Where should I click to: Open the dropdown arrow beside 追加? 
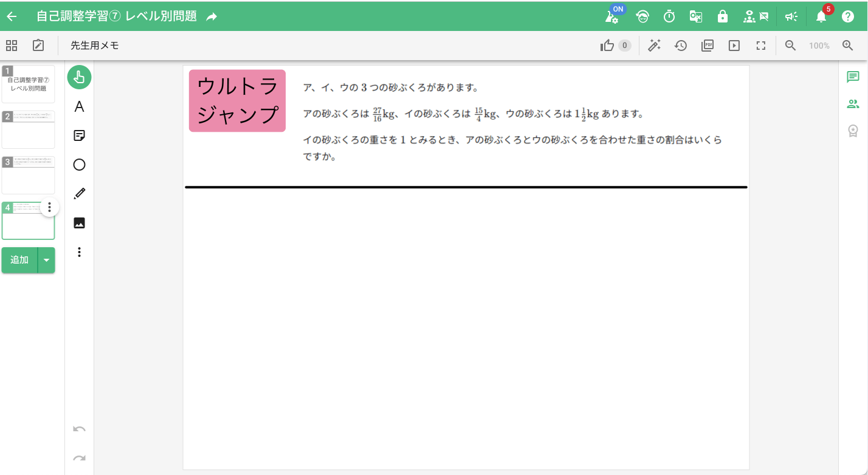click(47, 260)
